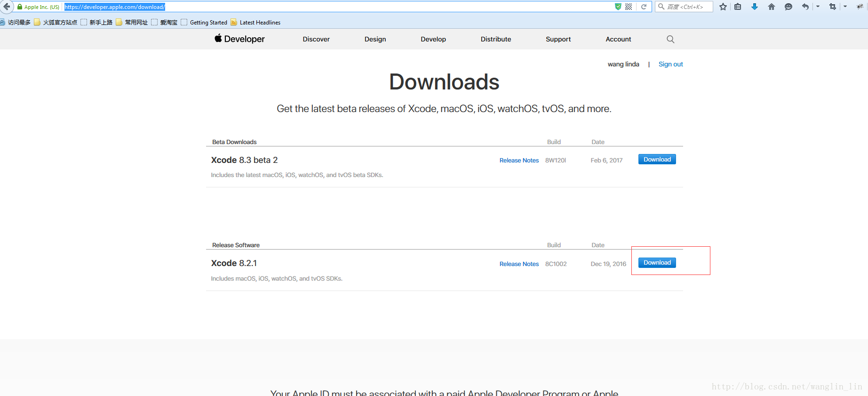Open Release Notes for Xcode 8.2.1
This screenshot has width=868, height=396.
pos(519,264)
